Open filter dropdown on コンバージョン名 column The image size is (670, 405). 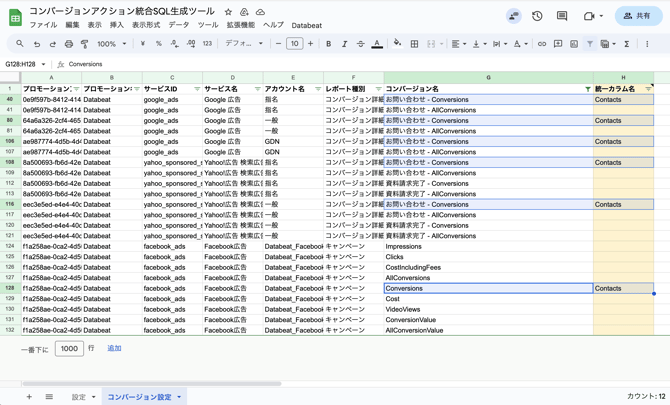tap(587, 89)
